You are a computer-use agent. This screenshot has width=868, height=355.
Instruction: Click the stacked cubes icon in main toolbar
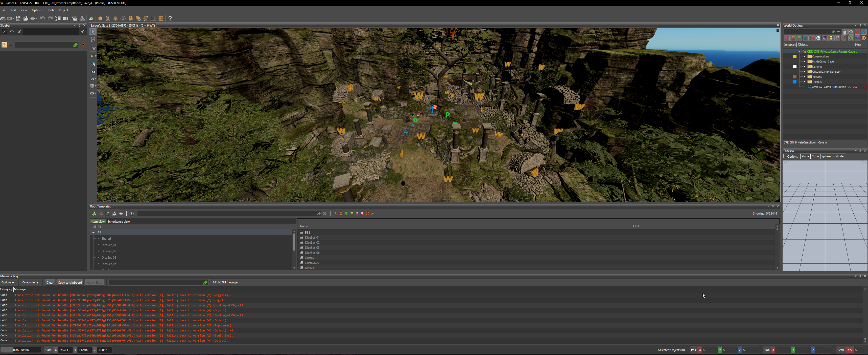(82, 18)
